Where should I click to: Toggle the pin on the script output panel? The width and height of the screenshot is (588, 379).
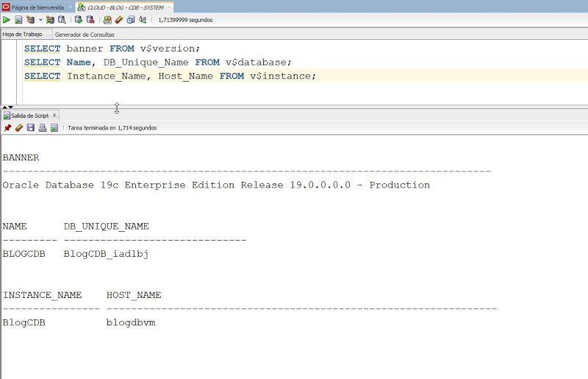[x=7, y=128]
